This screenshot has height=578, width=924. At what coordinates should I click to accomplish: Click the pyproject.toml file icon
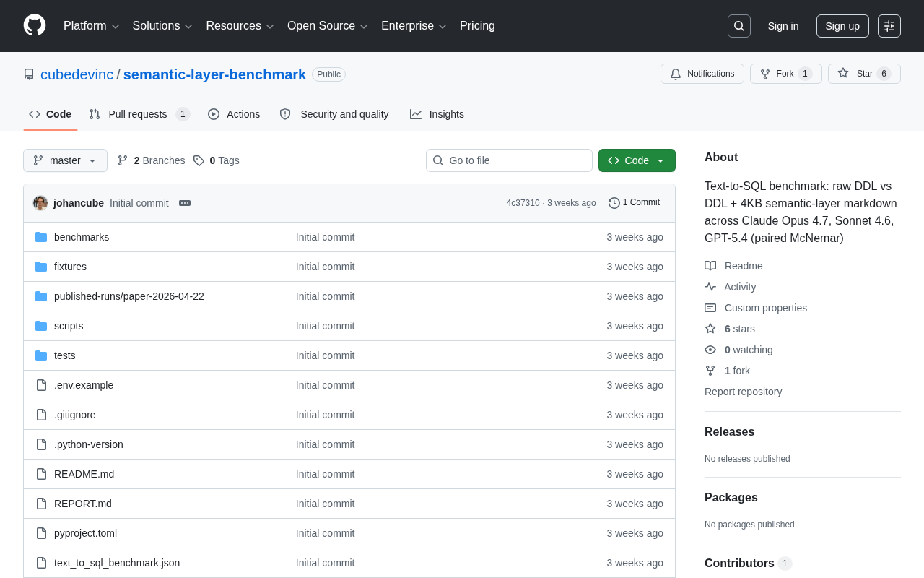point(41,533)
